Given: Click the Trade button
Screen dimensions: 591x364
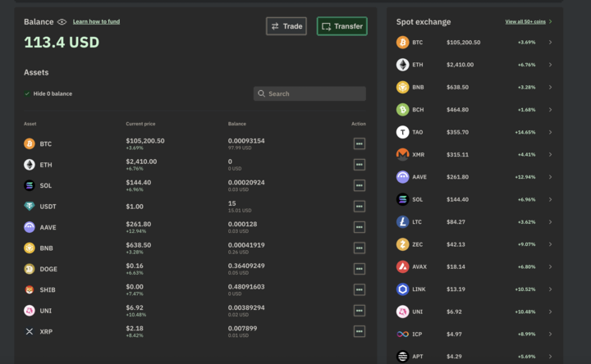Looking at the screenshot, I should click(x=286, y=26).
